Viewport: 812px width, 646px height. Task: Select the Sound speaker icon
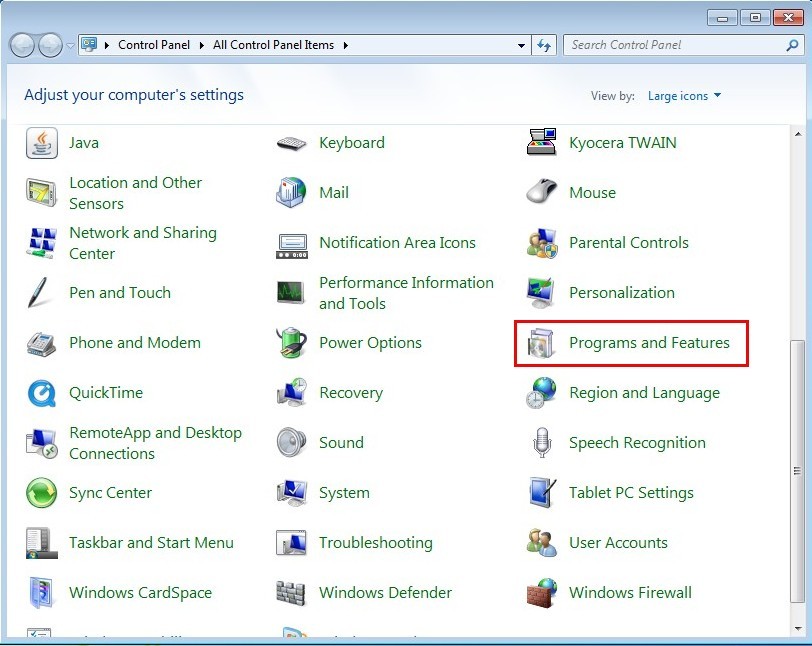pos(291,443)
